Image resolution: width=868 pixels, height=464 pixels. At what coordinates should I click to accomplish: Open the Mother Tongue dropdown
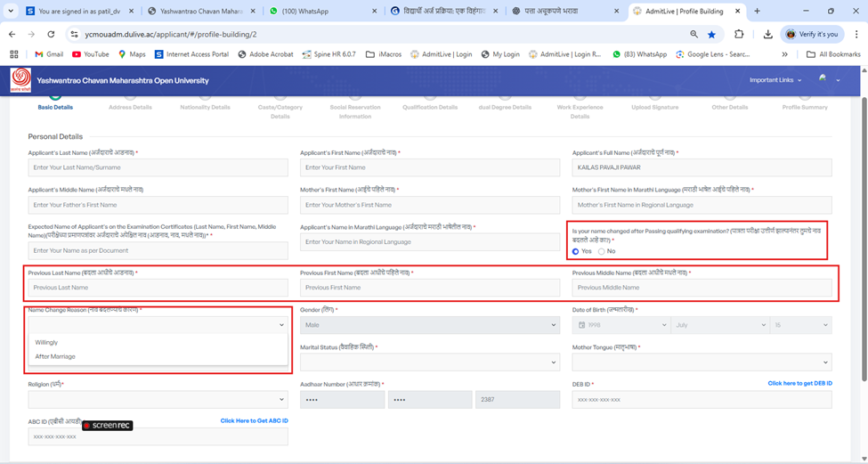pyautogui.click(x=702, y=362)
